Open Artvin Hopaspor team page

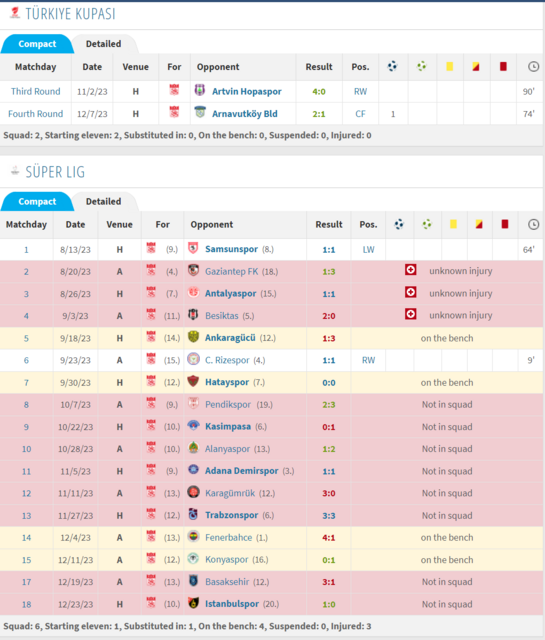247,91
